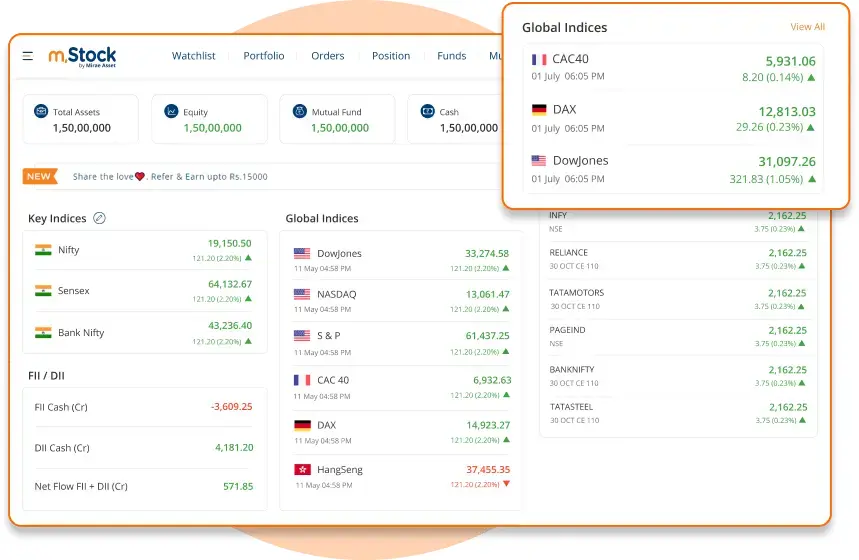Select the Nifty index row
859x560 pixels.
(143, 250)
